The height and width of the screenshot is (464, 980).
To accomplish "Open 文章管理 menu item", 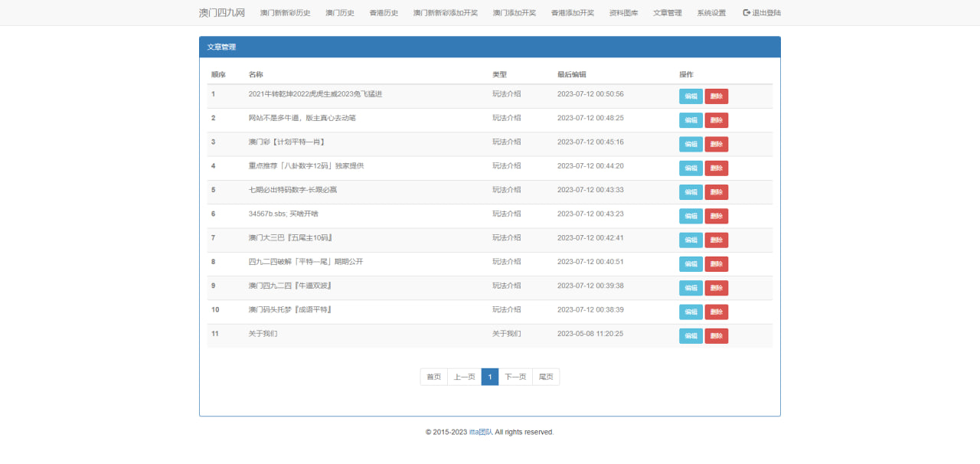I will 668,13.
